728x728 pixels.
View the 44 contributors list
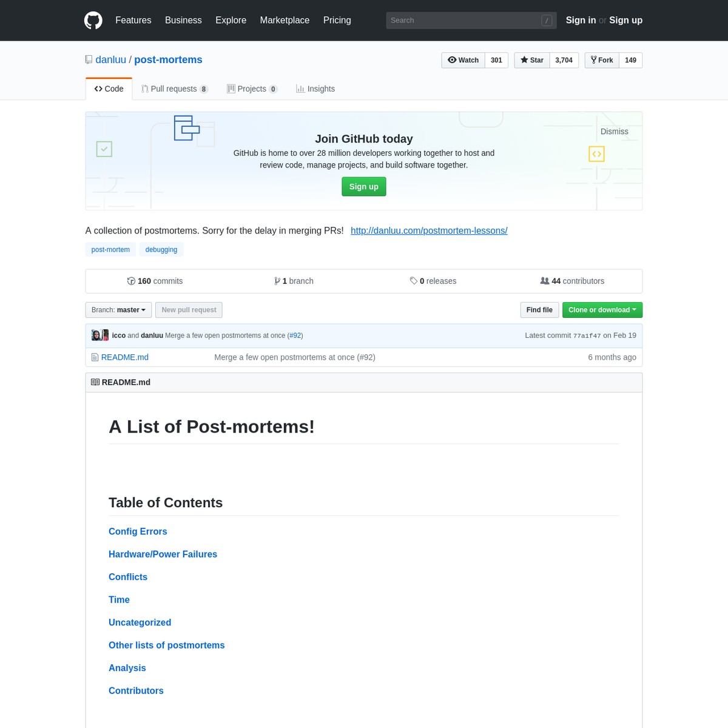click(x=572, y=281)
